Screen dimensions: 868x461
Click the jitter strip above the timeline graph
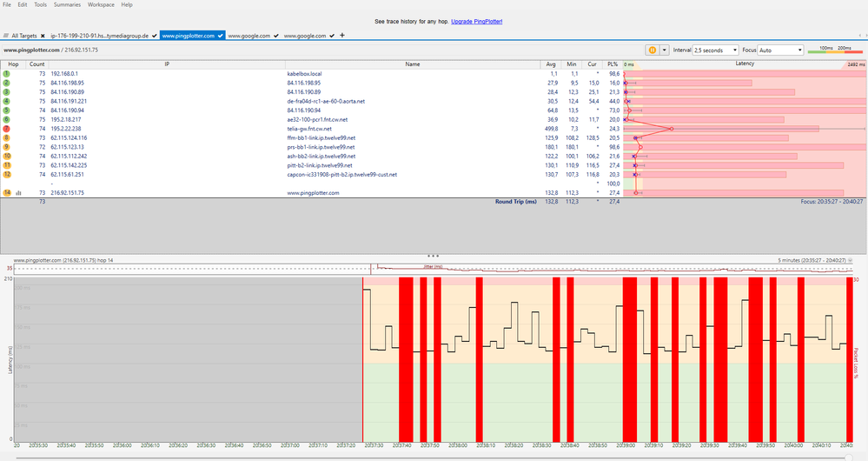(x=434, y=269)
